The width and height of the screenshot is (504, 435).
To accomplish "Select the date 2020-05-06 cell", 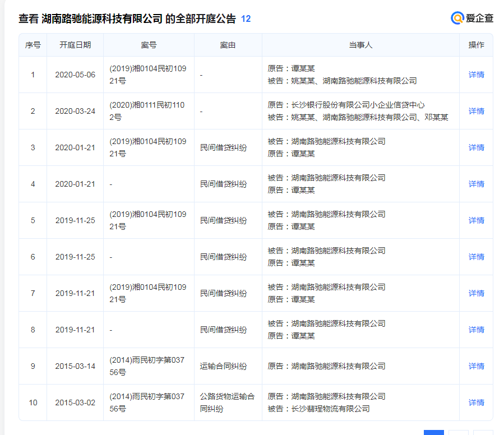I will tap(75, 75).
